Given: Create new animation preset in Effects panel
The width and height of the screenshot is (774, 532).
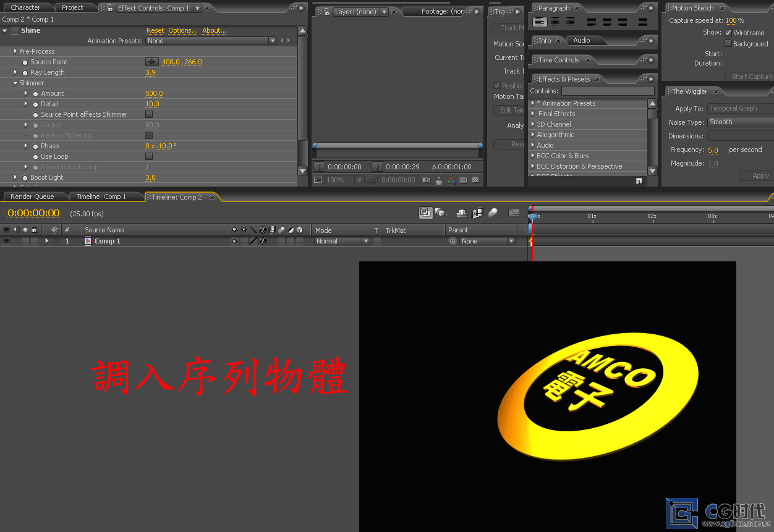Looking at the screenshot, I should pos(639,181).
